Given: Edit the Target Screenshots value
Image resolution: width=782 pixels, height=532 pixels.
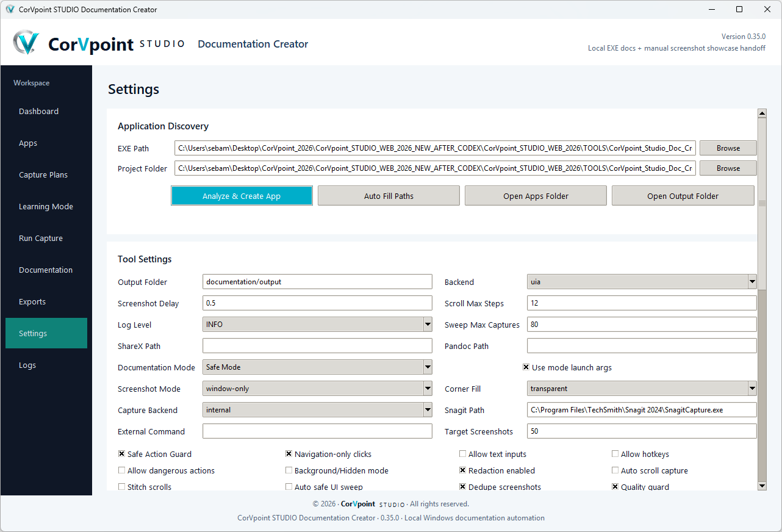Looking at the screenshot, I should 642,431.
